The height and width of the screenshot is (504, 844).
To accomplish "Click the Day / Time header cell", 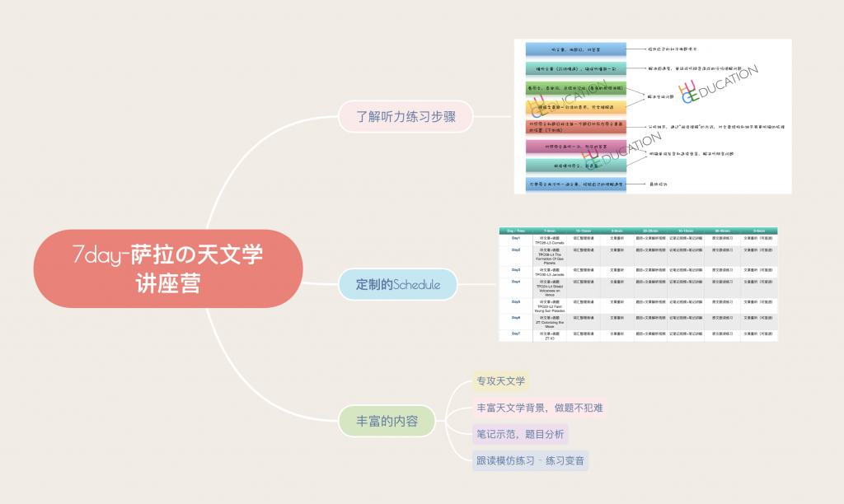I will (x=516, y=231).
